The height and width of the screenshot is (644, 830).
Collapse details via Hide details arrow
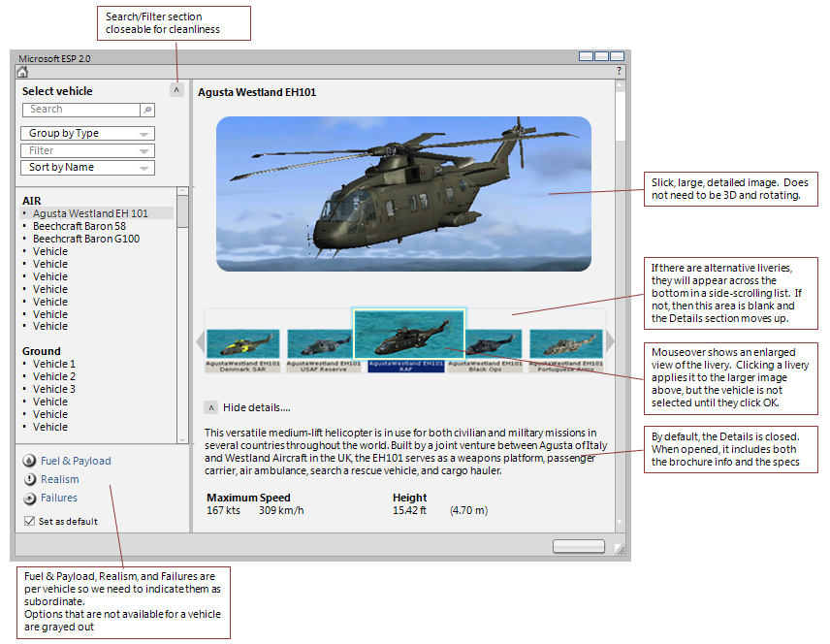tap(210, 407)
